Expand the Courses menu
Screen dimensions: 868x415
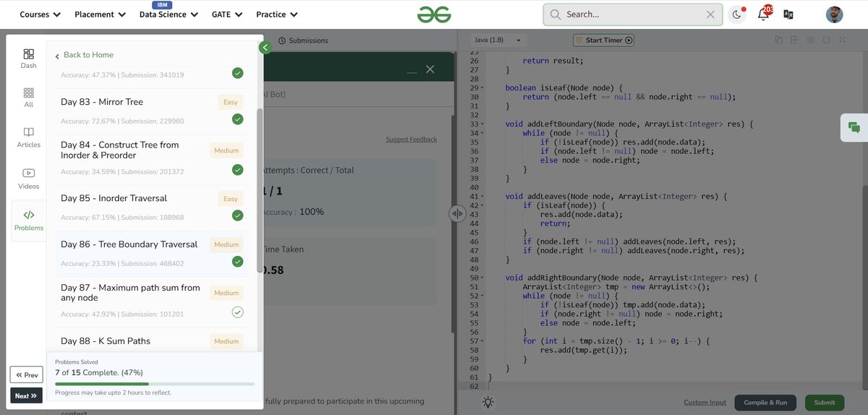(41, 14)
